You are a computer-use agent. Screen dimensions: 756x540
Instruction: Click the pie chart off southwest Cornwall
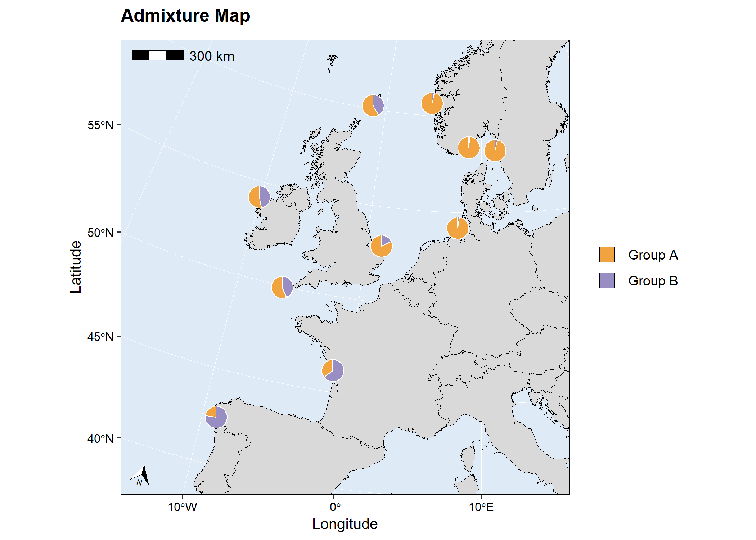[282, 287]
